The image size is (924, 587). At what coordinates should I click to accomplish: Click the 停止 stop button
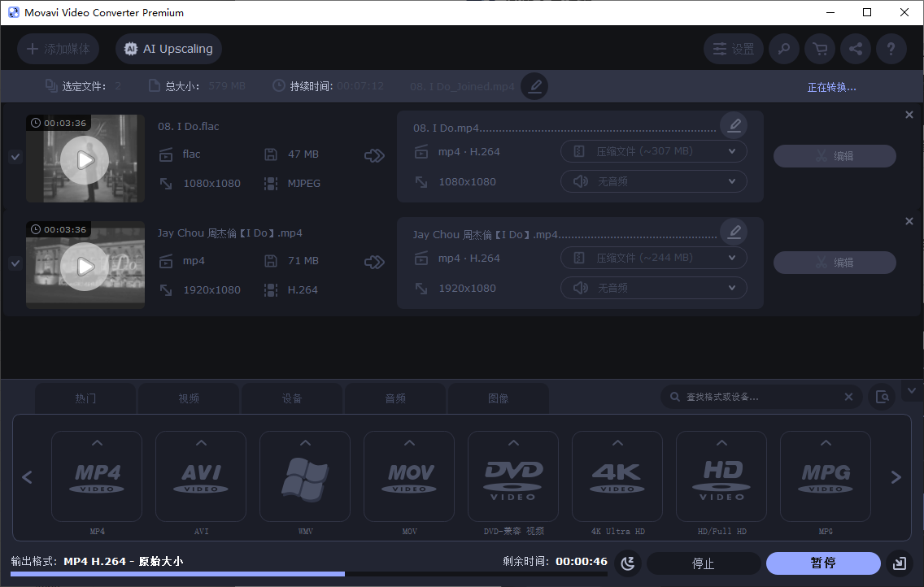(x=703, y=563)
